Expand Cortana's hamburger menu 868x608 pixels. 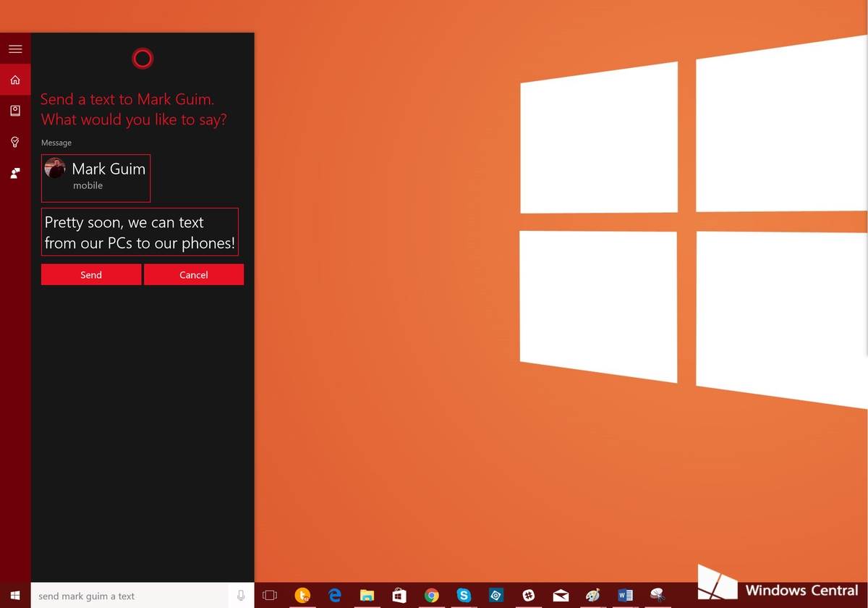[15, 48]
